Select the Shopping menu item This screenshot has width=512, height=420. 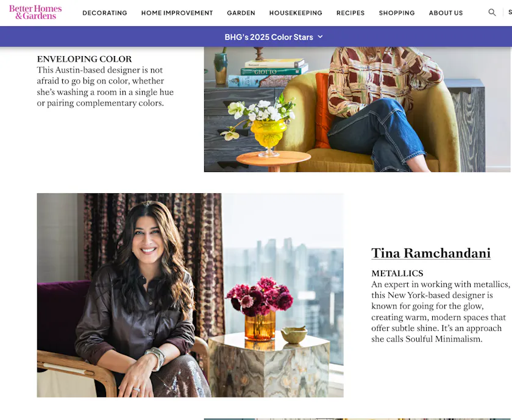(x=397, y=13)
